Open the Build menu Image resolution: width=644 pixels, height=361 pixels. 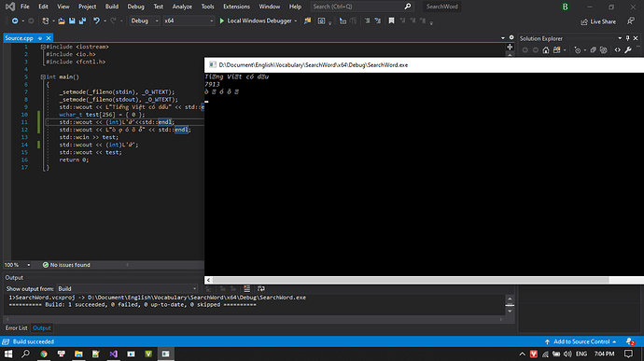(x=112, y=7)
